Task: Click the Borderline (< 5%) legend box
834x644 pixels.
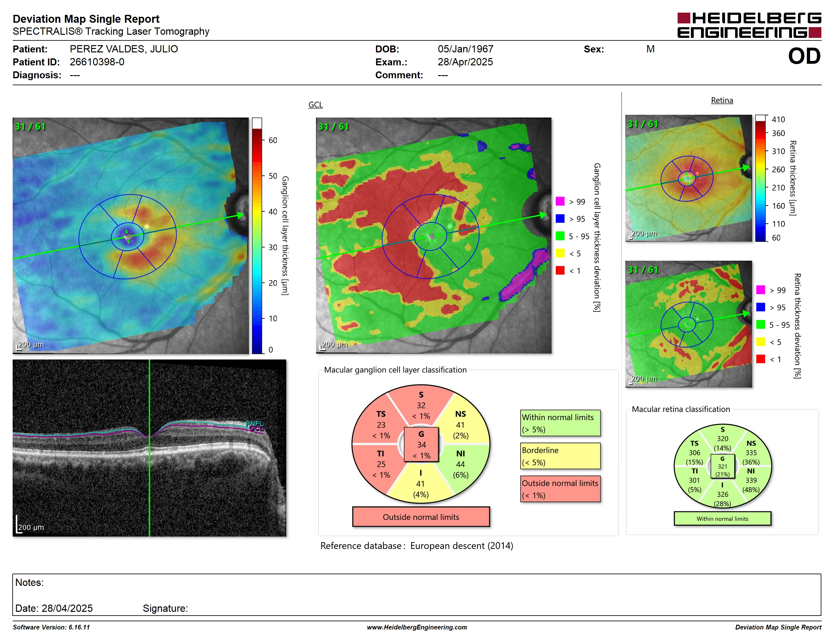Action: coord(560,456)
